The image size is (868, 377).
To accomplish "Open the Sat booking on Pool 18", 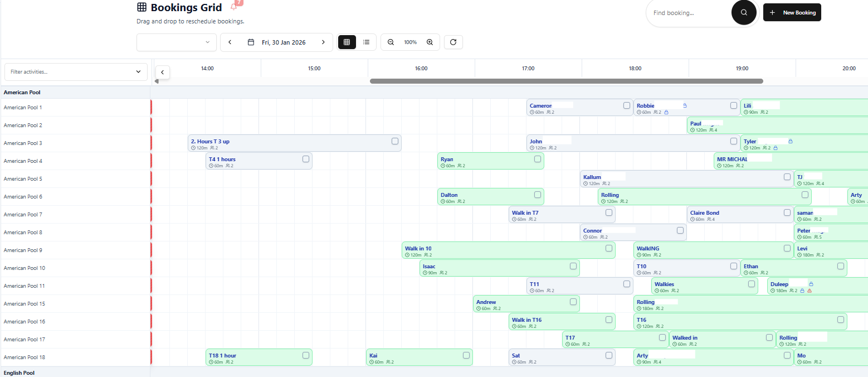I will [x=562, y=357].
